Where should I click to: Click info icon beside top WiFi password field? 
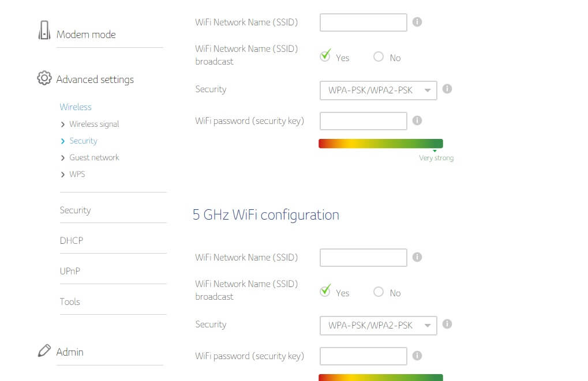tap(417, 120)
